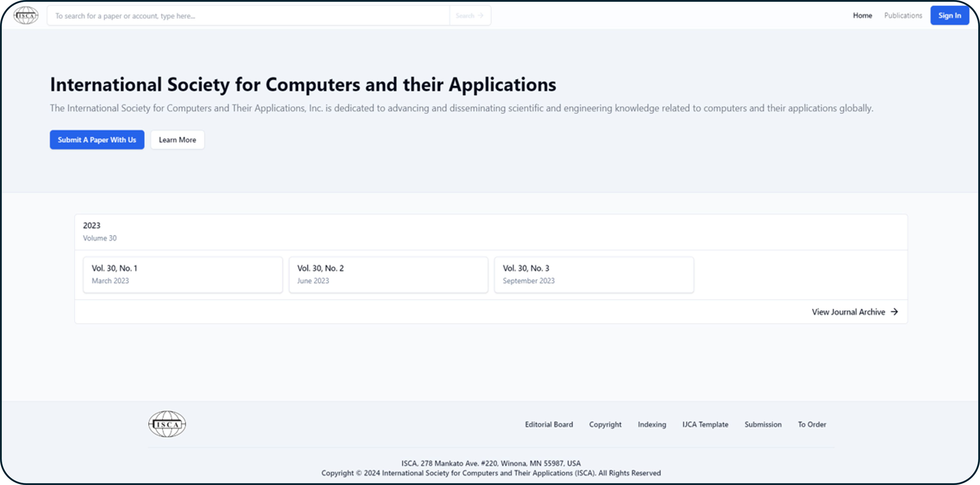
Task: Click the International Society for Computers heading
Action: 303,84
